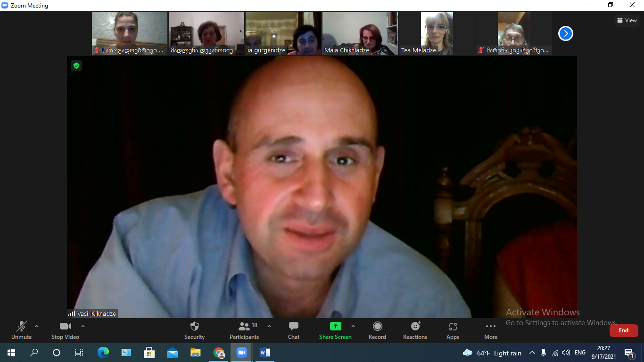Open the Security shield menu

coord(194,330)
